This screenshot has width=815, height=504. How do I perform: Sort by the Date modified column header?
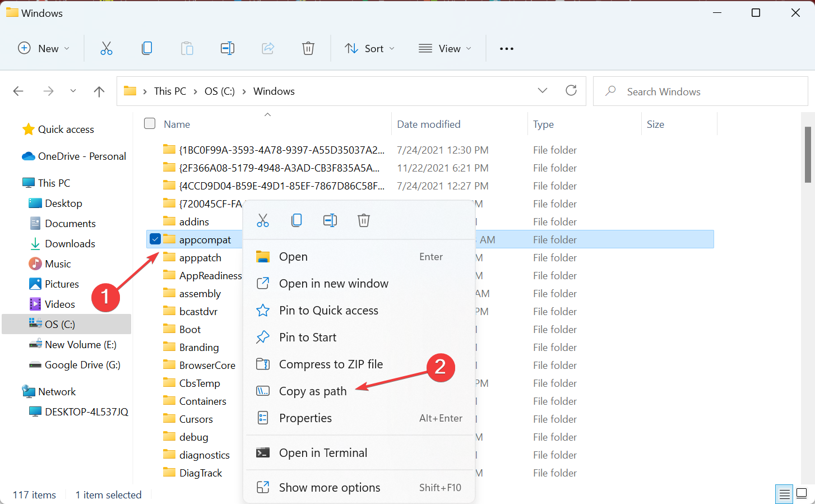pyautogui.click(x=428, y=124)
